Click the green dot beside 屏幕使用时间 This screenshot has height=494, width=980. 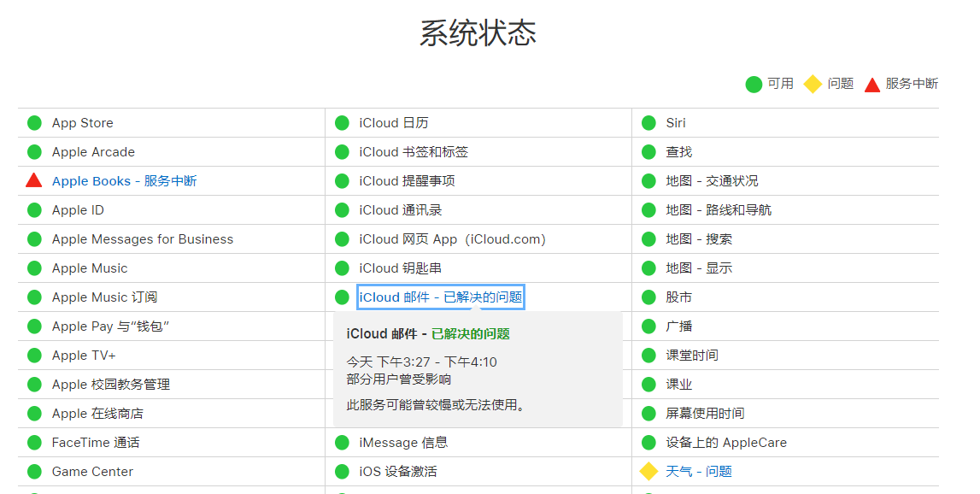point(648,414)
